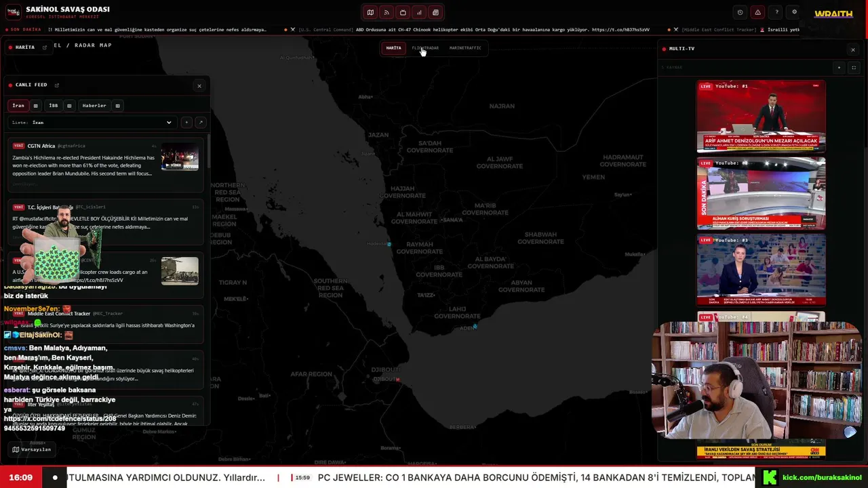This screenshot has height=488, width=868.
Task: Click the Al Jawf Governorate map label
Action: click(x=499, y=163)
